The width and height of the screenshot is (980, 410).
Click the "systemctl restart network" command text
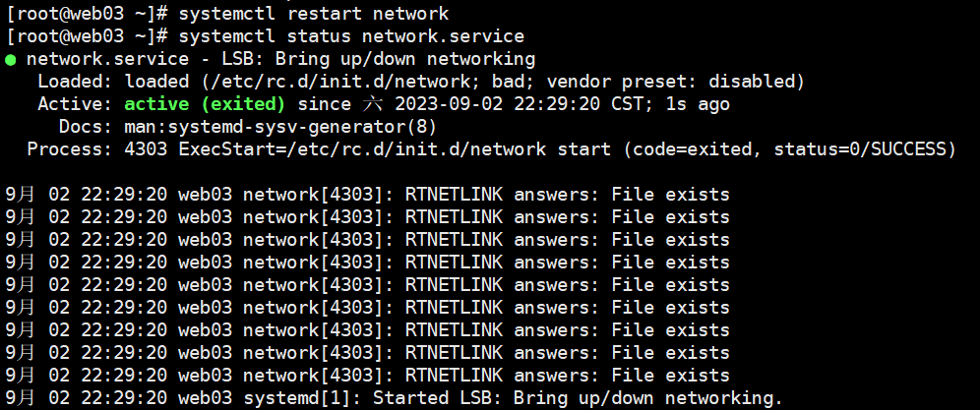(x=313, y=14)
